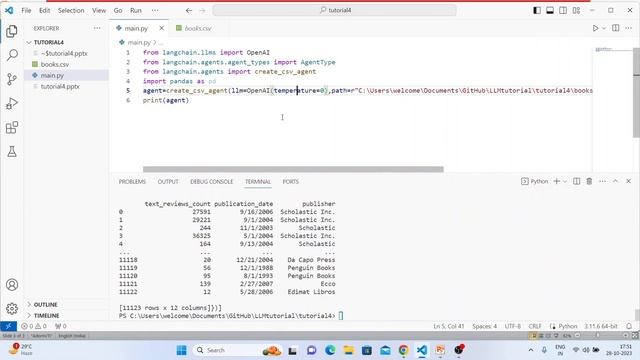This screenshot has height=360, width=640.
Task: Open the Testing flask view
Action: click(x=12, y=151)
